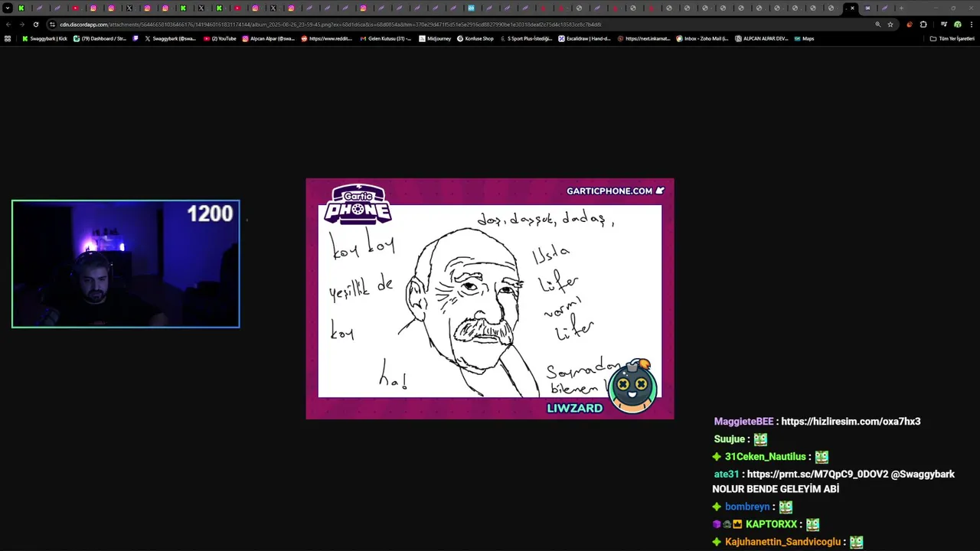Open the Alpcan Alpar Instagram bookmark
Image resolution: width=980 pixels, height=551 pixels.
pyautogui.click(x=268, y=38)
